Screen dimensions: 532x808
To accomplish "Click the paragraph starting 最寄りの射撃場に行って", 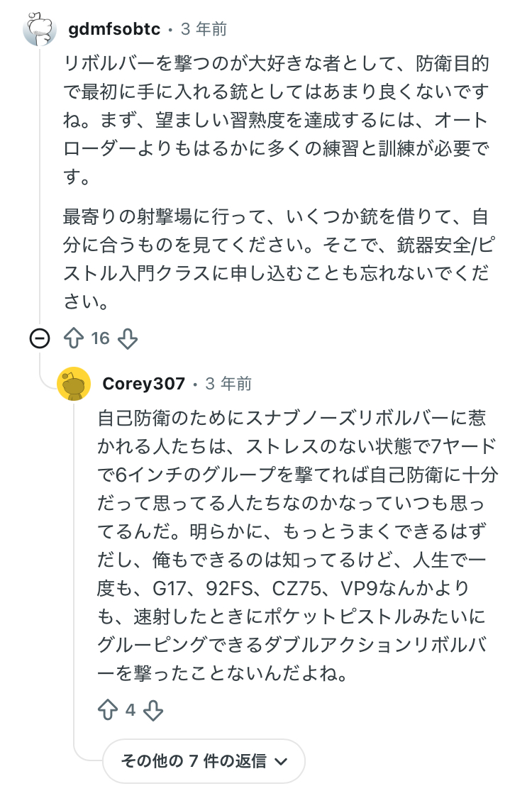I will coord(275,258).
